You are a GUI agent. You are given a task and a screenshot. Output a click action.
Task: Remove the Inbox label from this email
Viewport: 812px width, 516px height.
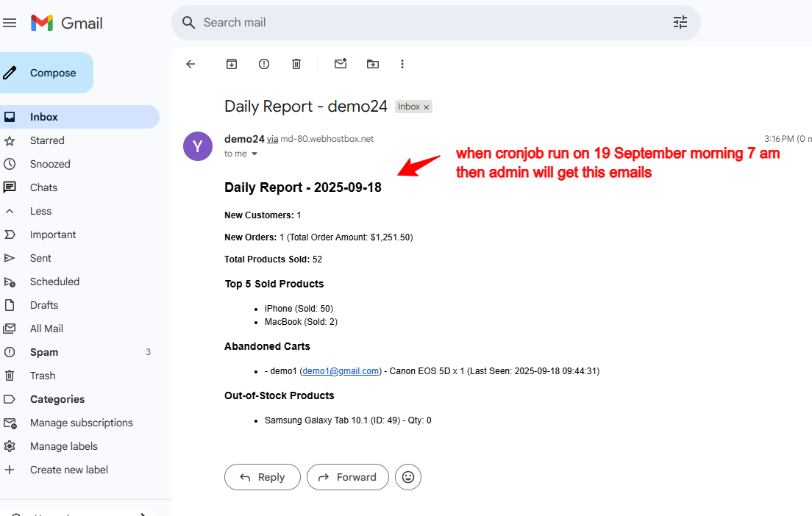426,107
